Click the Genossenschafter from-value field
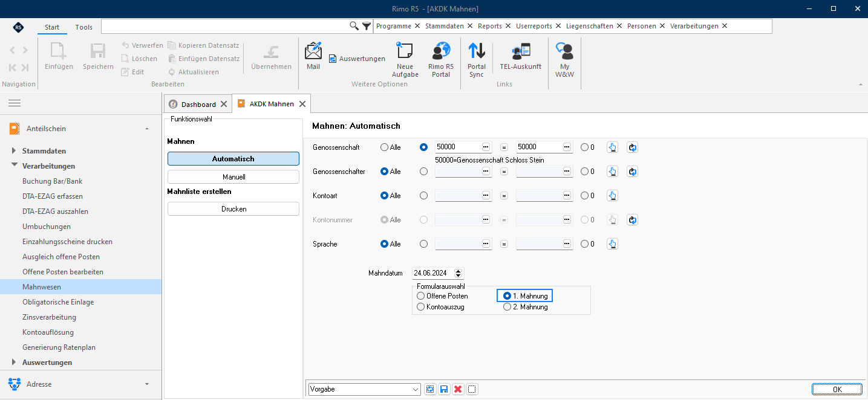The image size is (868, 400). click(x=458, y=172)
